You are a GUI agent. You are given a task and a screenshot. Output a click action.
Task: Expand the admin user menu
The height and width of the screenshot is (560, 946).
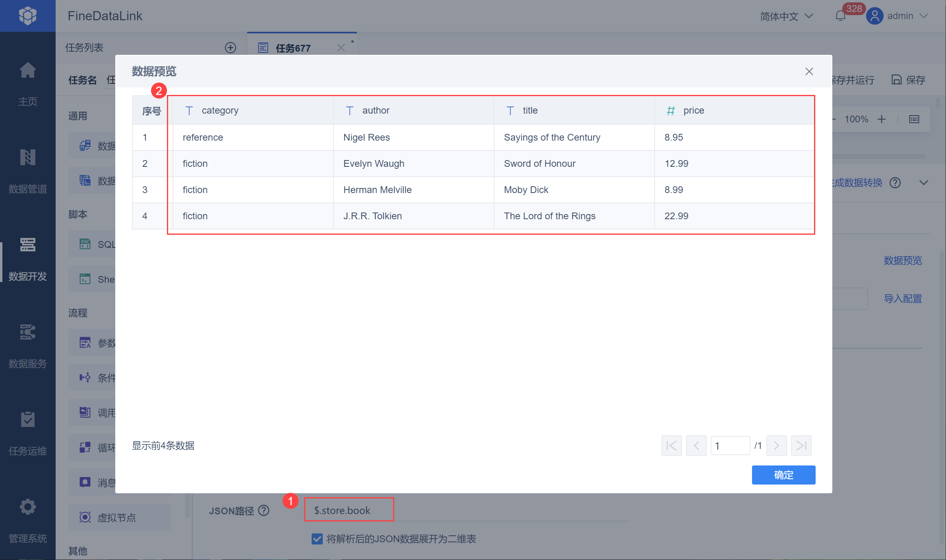click(900, 16)
